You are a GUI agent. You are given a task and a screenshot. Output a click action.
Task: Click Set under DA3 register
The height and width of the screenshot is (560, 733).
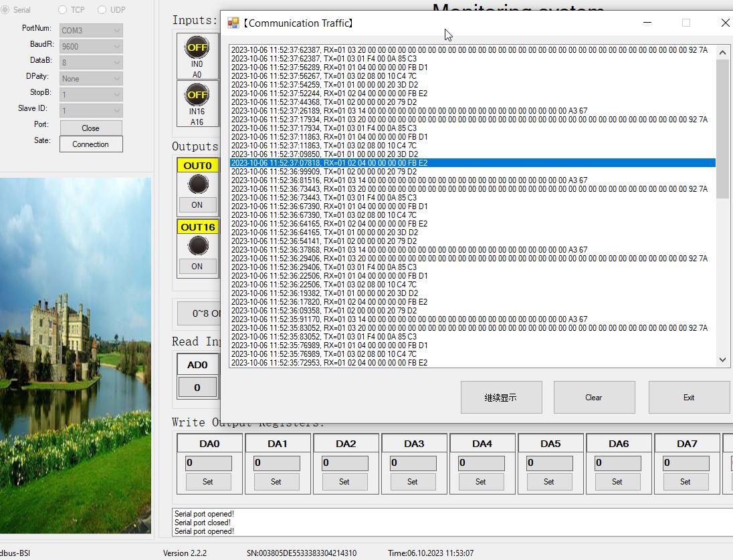[x=412, y=481]
